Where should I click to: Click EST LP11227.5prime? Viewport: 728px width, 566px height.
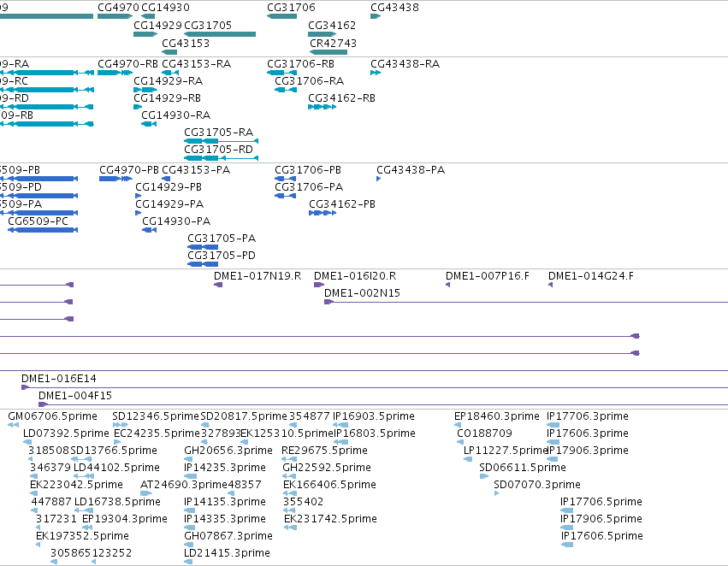coord(506,451)
